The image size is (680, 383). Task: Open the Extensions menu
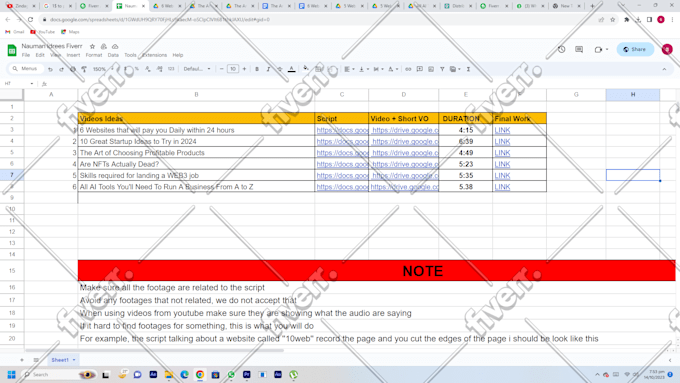[154, 55]
